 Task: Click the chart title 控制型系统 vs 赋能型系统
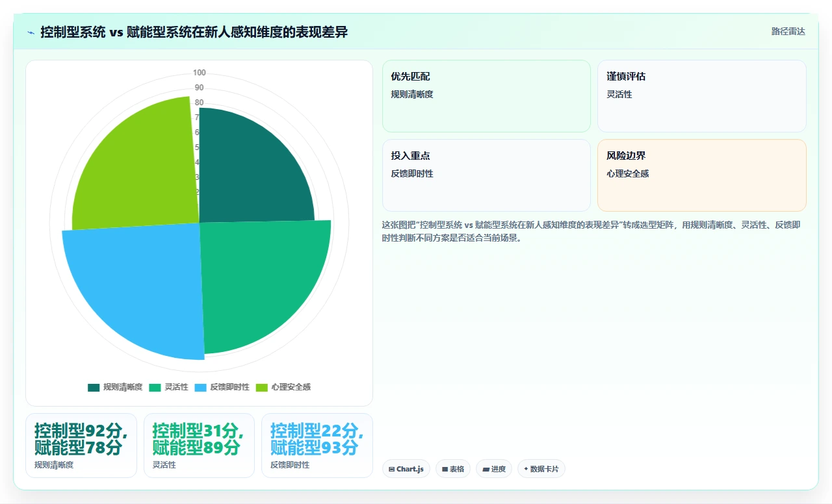point(194,32)
